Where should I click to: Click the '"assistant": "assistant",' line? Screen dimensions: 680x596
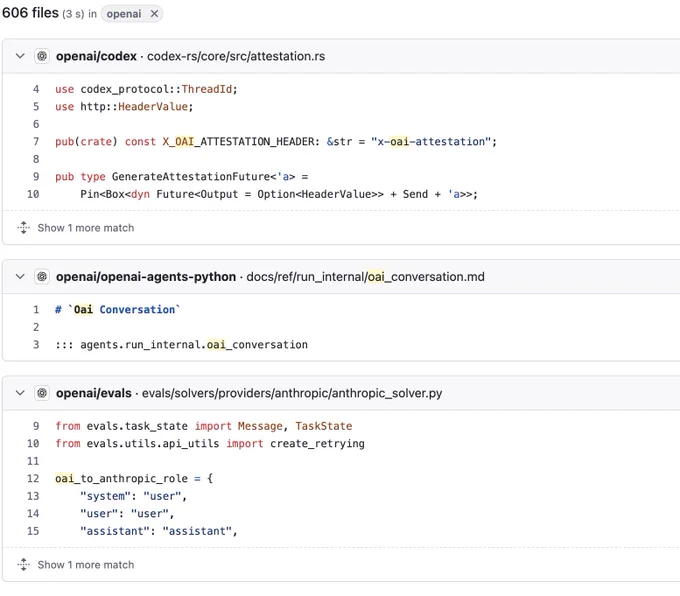click(159, 531)
